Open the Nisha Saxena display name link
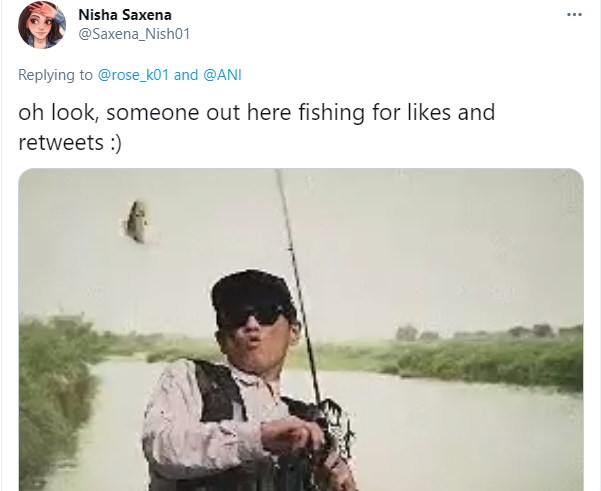This screenshot has width=601, height=491. (x=127, y=14)
